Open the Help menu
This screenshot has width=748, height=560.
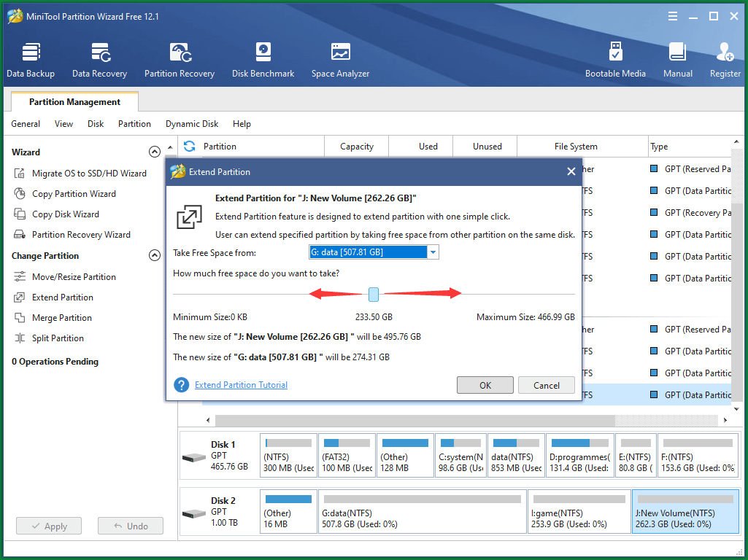tap(242, 124)
